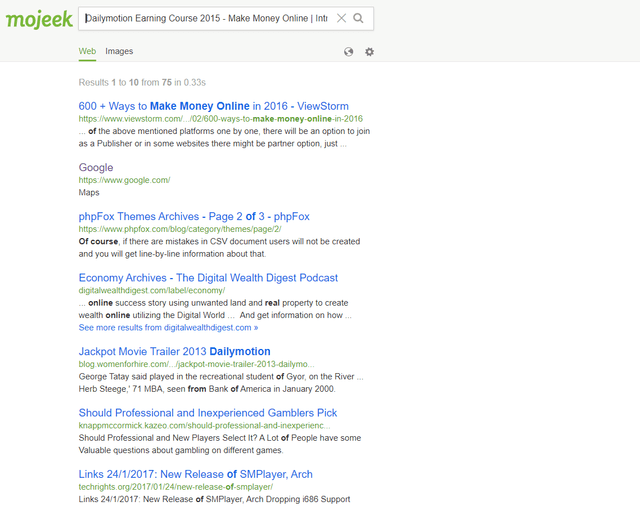Open Links 24/1/2017 SMPlayer result
Image resolution: width=640 pixels, height=506 pixels.
coord(196,474)
